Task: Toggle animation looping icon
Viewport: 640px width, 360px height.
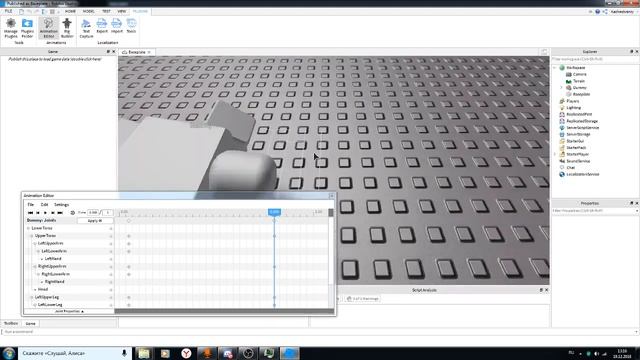Action: [73, 213]
